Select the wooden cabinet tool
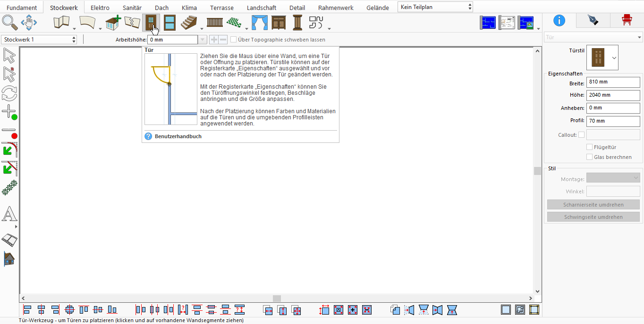Image resolution: width=644 pixels, height=324 pixels. pos(279,22)
